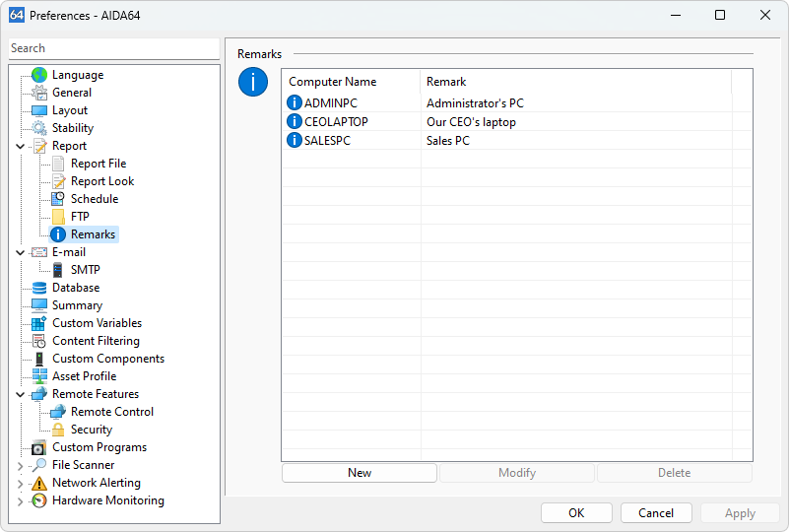Click the OK button
Viewport: 789px width, 532px height.
576,513
